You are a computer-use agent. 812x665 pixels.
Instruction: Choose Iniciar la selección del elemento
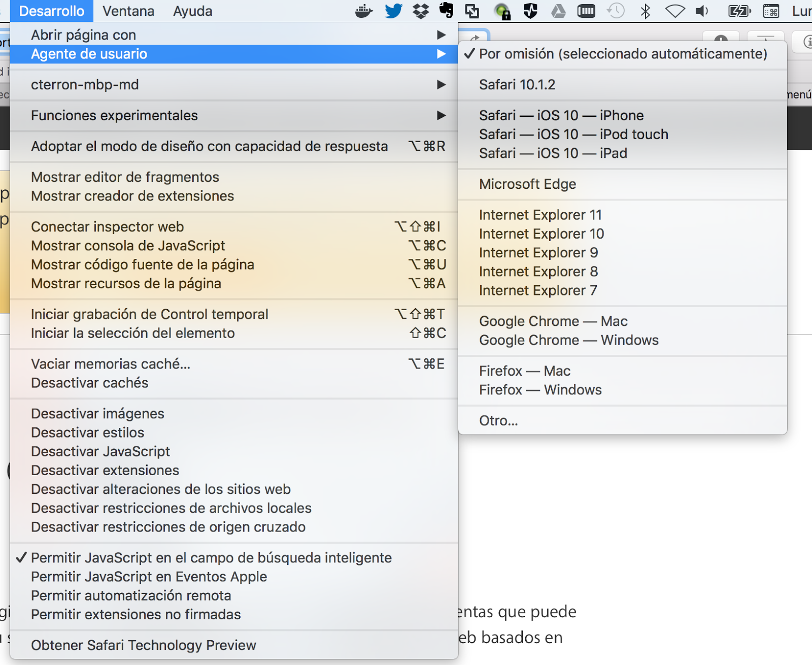(x=234, y=333)
